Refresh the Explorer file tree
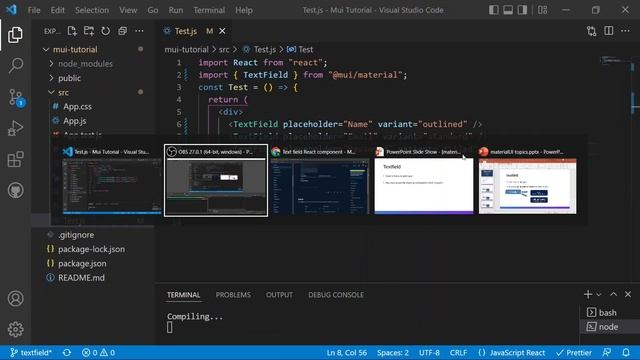Screen dimensions: 640x360 click(105, 31)
